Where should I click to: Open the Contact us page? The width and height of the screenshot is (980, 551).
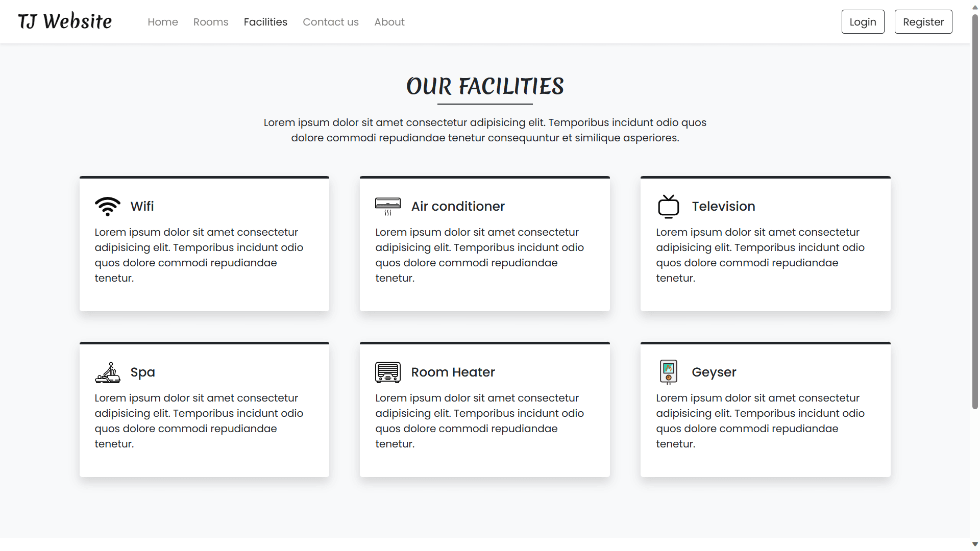tap(331, 22)
